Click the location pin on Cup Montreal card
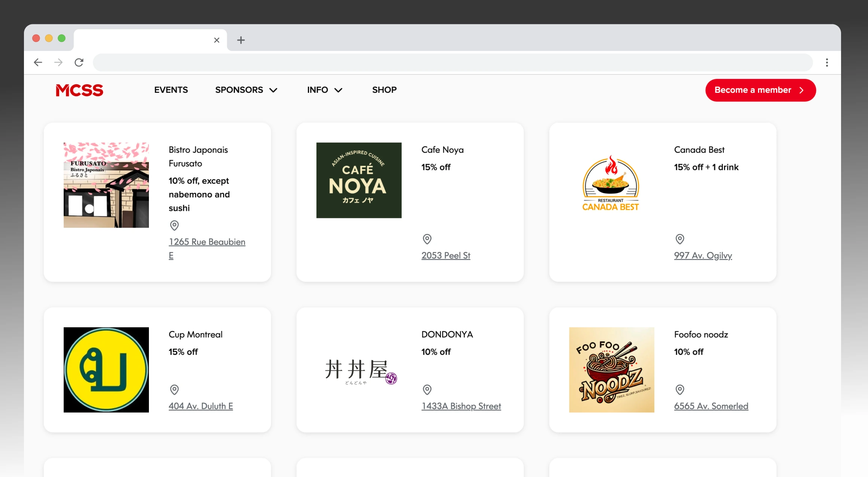 [x=174, y=390]
